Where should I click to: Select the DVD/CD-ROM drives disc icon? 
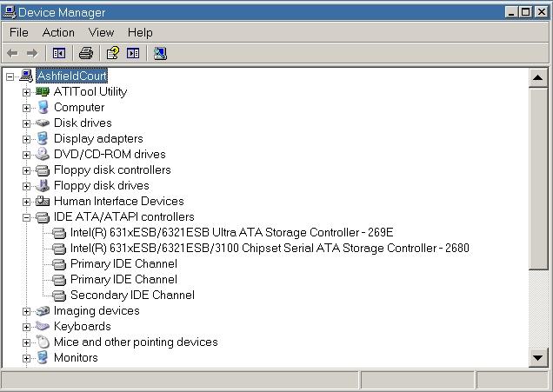[43, 154]
